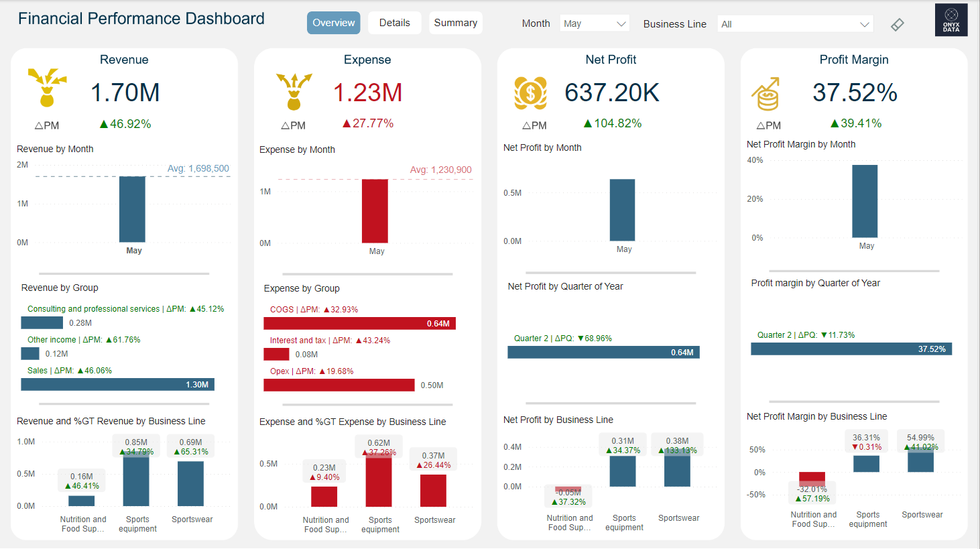The height and width of the screenshot is (549, 980).
Task: Click the Profit Margin coins icon
Action: click(x=766, y=94)
